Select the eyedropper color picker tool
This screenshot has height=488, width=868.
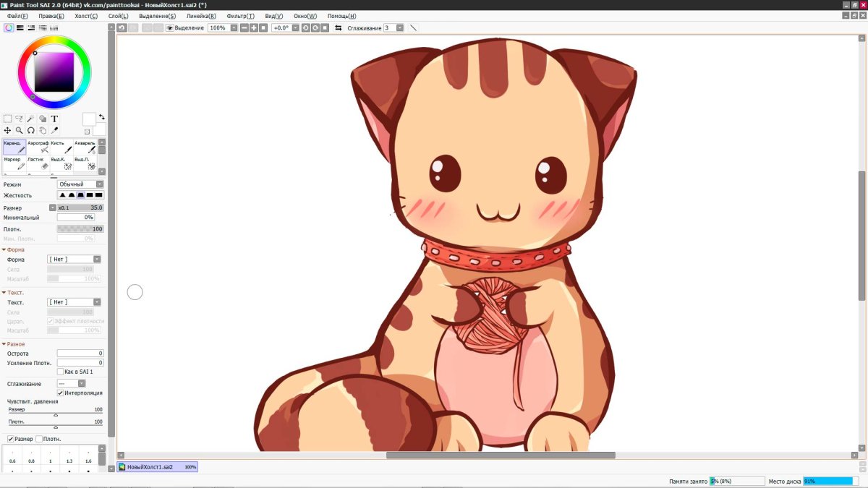coord(54,131)
